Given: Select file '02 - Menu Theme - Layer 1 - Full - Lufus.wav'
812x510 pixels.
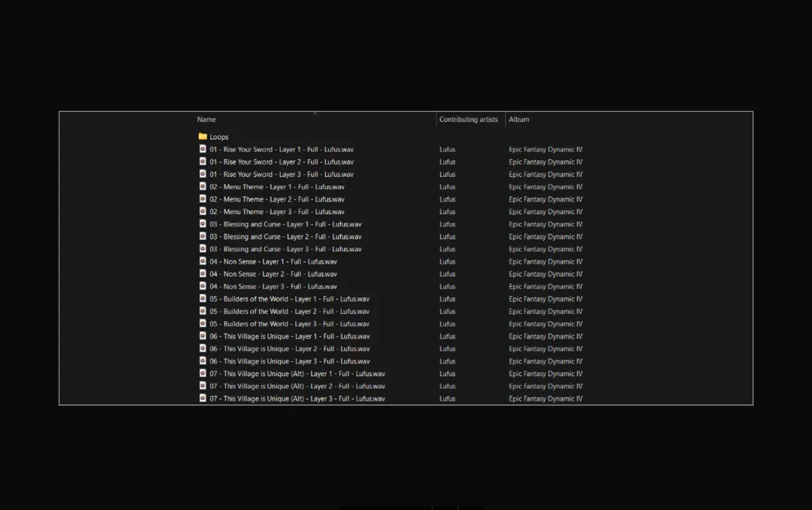Looking at the screenshot, I should click(277, 187).
